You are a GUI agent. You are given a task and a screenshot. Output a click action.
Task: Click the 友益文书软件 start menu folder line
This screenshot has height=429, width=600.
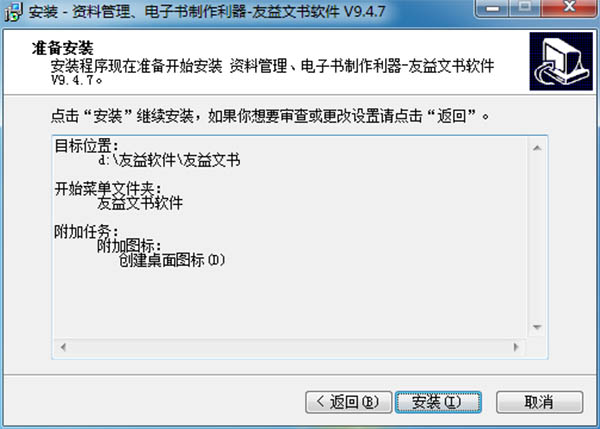[x=140, y=203]
